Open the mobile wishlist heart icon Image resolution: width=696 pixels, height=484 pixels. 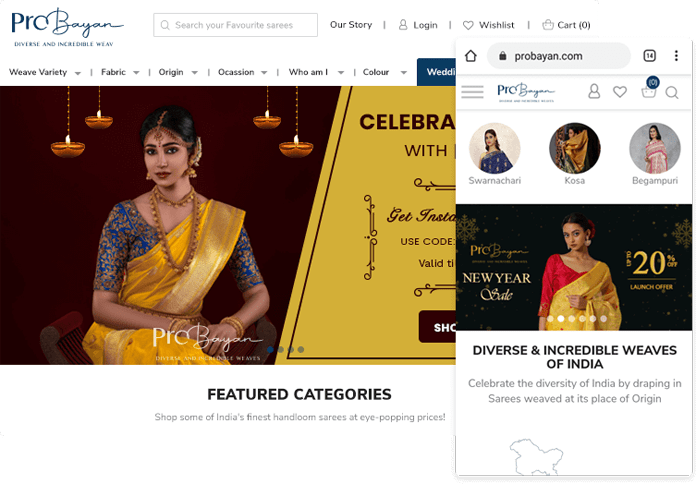(620, 92)
